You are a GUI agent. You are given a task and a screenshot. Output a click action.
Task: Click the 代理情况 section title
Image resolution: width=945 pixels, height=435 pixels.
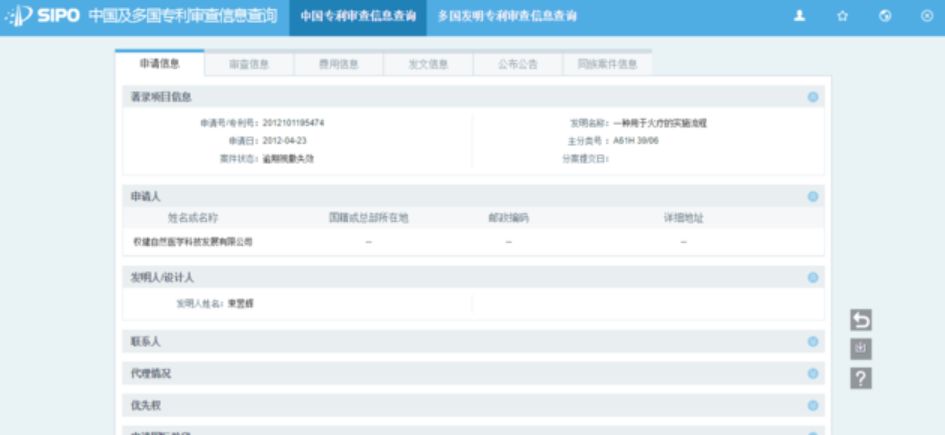[x=151, y=374]
